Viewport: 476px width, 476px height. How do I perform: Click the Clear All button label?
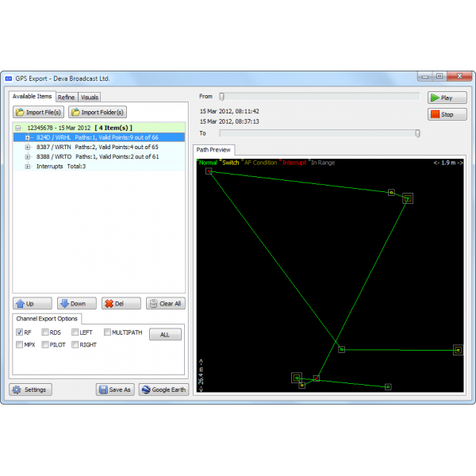(x=171, y=304)
